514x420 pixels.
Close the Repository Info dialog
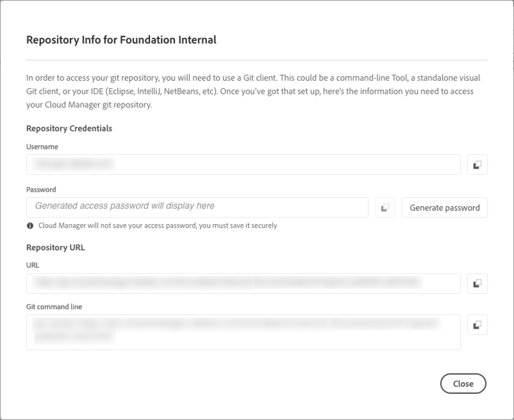463,384
